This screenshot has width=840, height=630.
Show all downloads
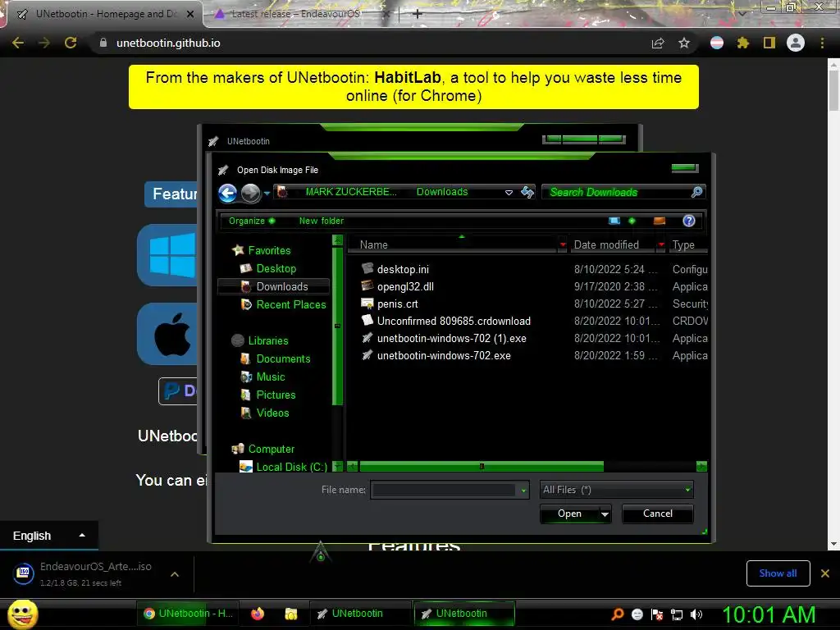tap(778, 573)
